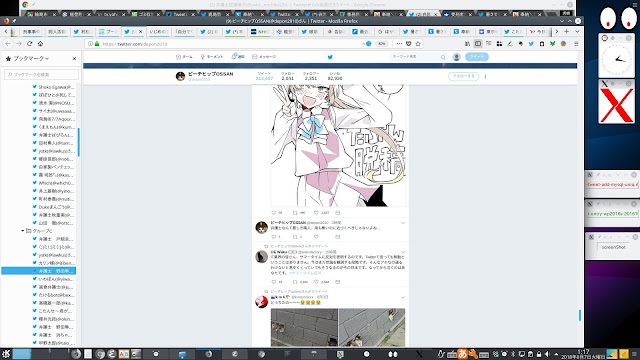List all Firefox tabs dropdown
Image resolution: width=640 pixels, height=360 pixels.
point(577,31)
